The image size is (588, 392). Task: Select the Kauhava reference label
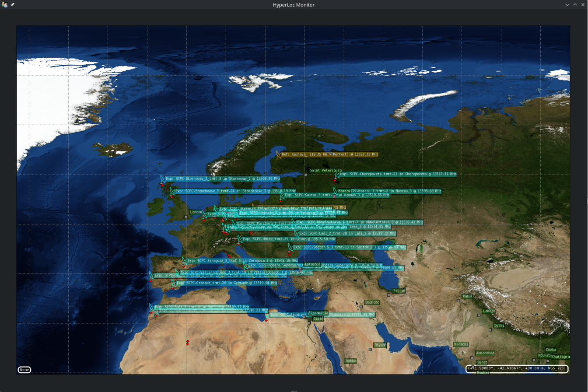(330, 154)
